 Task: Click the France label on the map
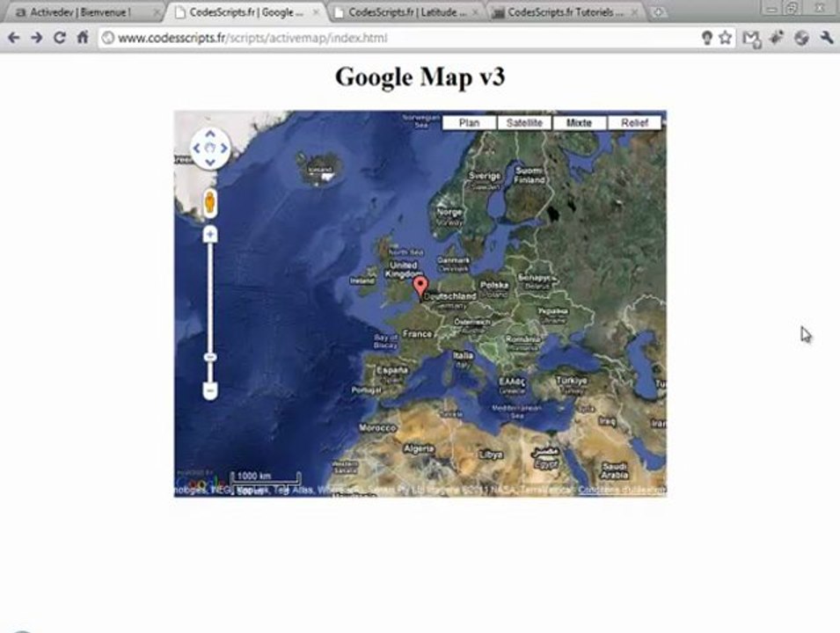tap(417, 333)
